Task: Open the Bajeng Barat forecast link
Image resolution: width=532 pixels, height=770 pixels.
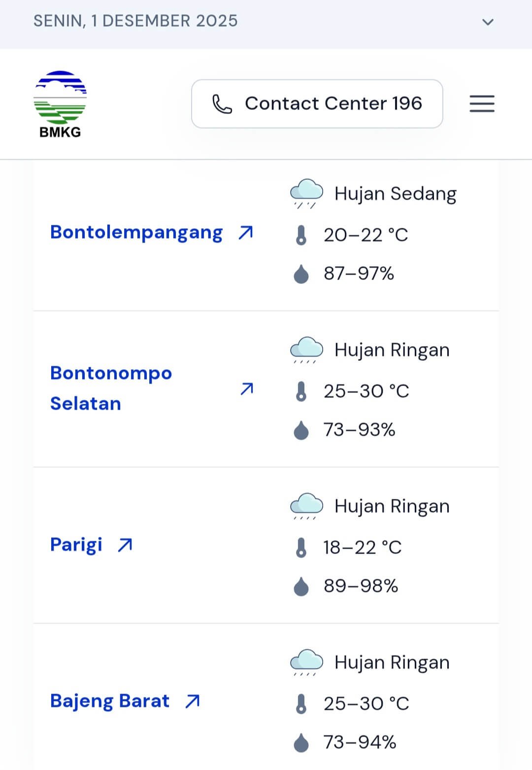Action: click(110, 700)
